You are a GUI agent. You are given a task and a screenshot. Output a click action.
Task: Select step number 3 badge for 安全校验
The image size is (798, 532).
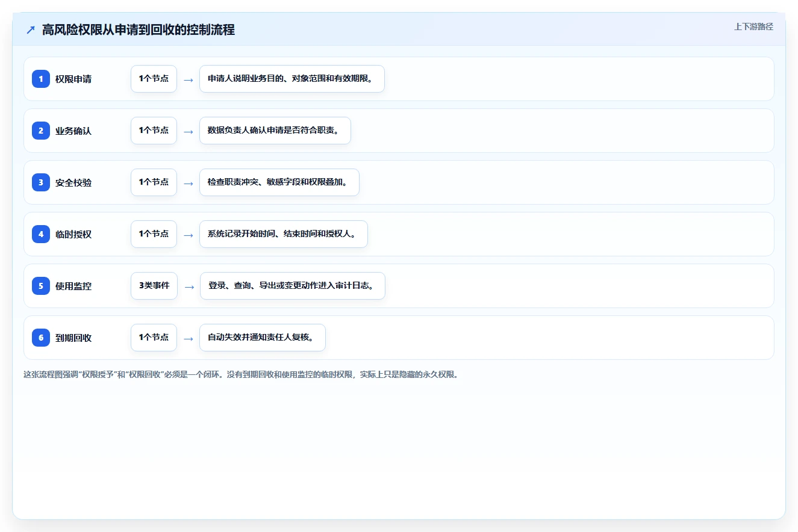click(41, 182)
